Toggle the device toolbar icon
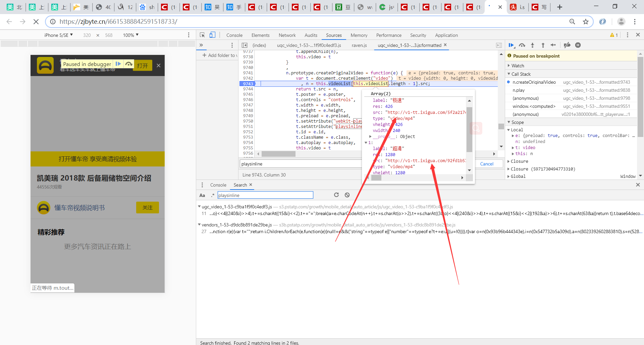 point(212,35)
